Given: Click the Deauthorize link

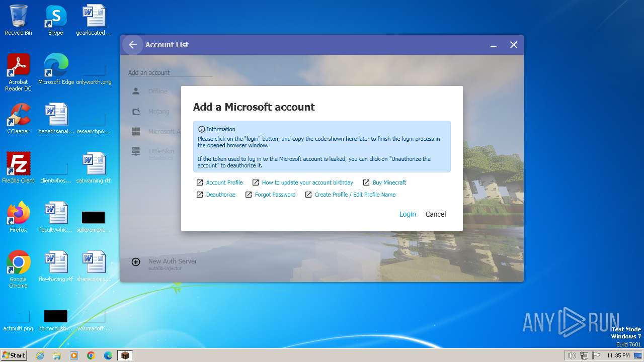Looking at the screenshot, I should 221,195.
